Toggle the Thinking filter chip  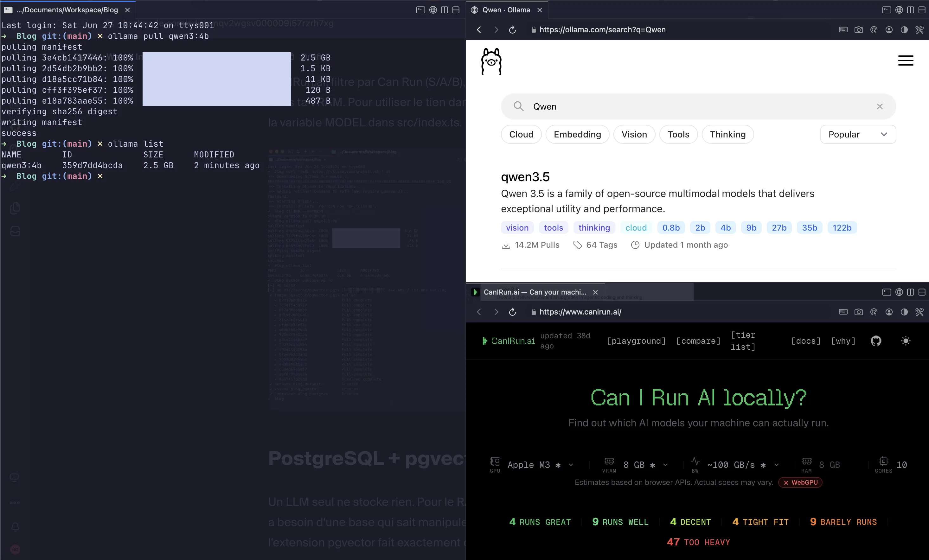click(x=728, y=134)
